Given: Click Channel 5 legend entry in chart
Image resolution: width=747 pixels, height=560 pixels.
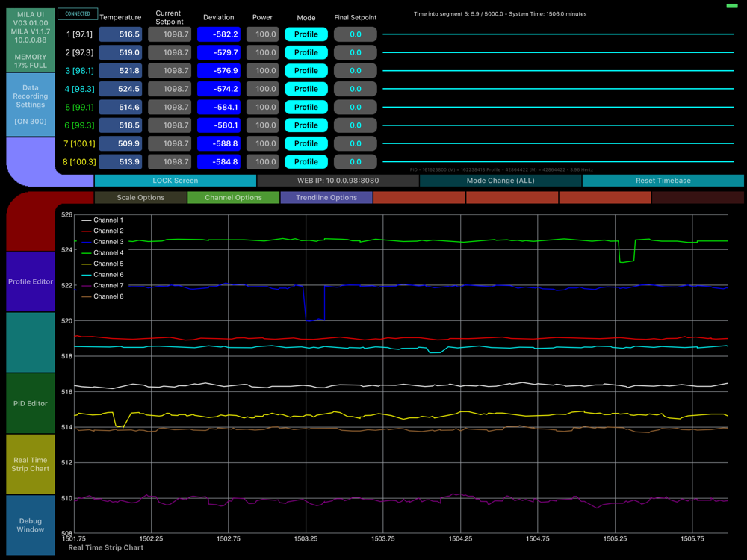Looking at the screenshot, I should tap(102, 264).
